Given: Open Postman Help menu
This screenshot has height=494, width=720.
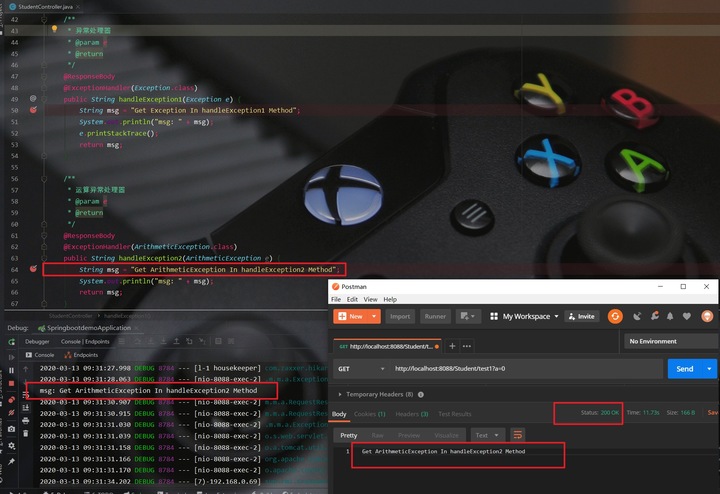Looking at the screenshot, I should (390, 299).
